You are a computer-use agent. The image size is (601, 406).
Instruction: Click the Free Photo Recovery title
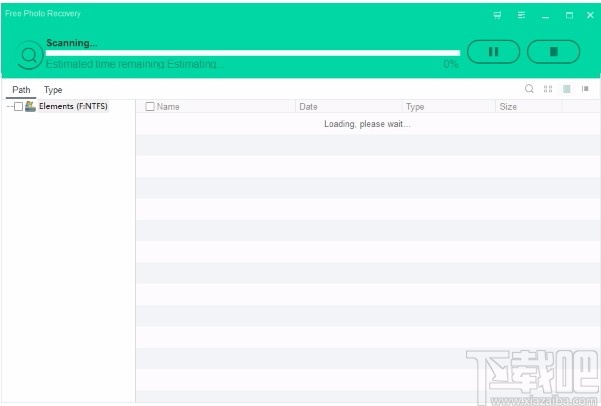pos(43,13)
